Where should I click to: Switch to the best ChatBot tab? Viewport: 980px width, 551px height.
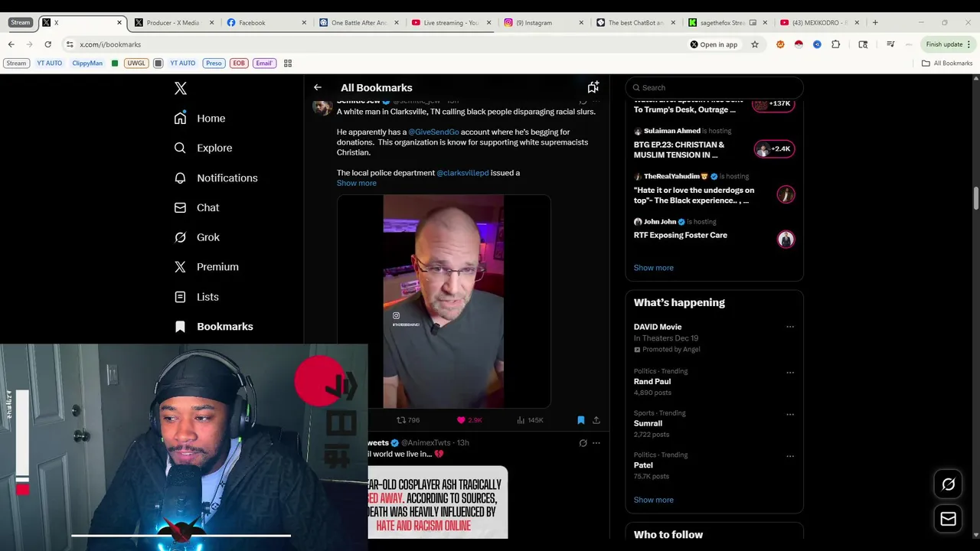pyautogui.click(x=635, y=23)
